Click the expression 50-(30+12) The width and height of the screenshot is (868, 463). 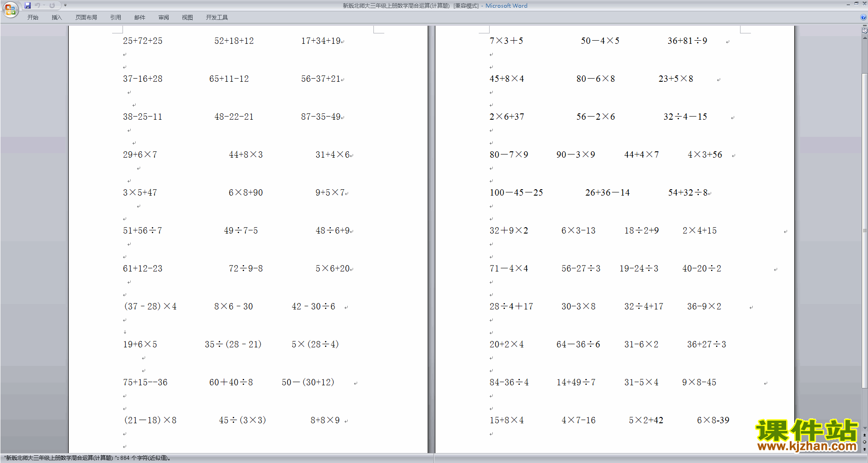pos(308,382)
